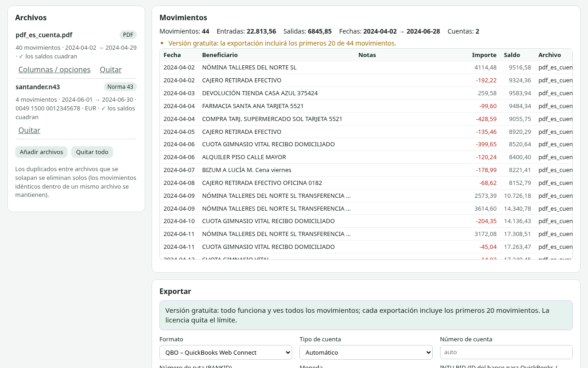Viewport: 588px width, 368px height.
Task: Click balance 8400,40
Action: (x=520, y=157)
